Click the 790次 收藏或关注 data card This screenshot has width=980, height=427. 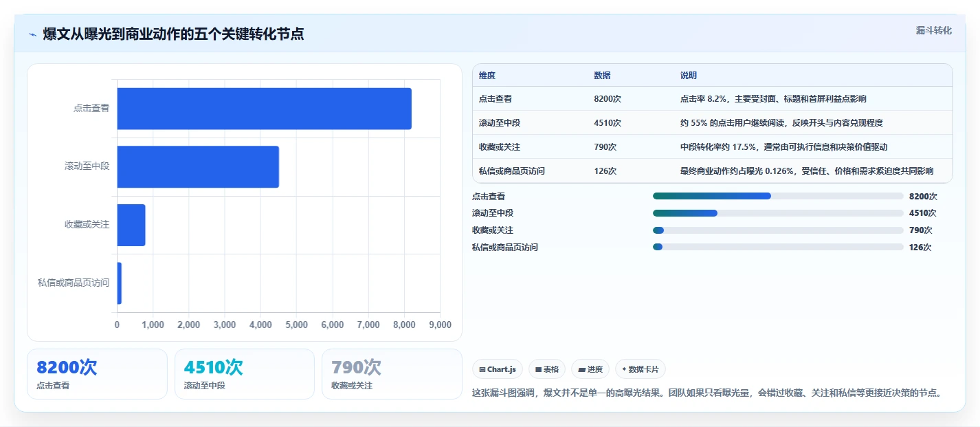392,374
